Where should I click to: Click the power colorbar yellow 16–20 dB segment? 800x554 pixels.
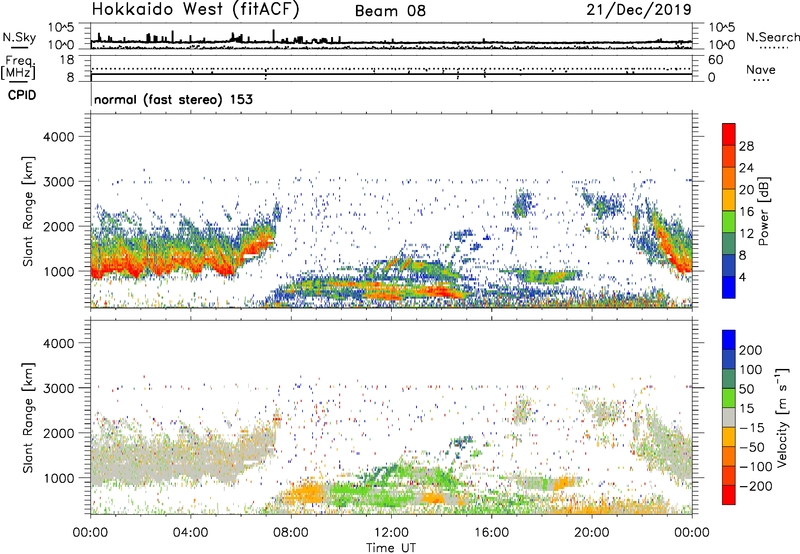pos(729,200)
